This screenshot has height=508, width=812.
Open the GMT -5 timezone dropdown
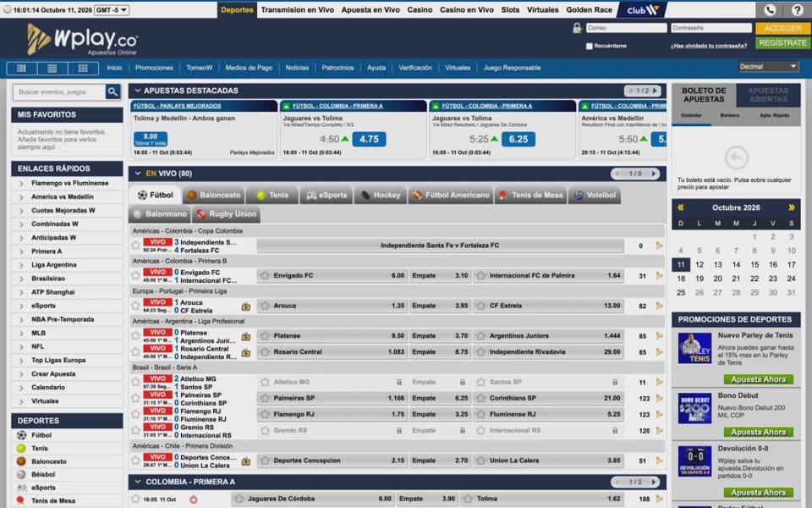pos(112,10)
